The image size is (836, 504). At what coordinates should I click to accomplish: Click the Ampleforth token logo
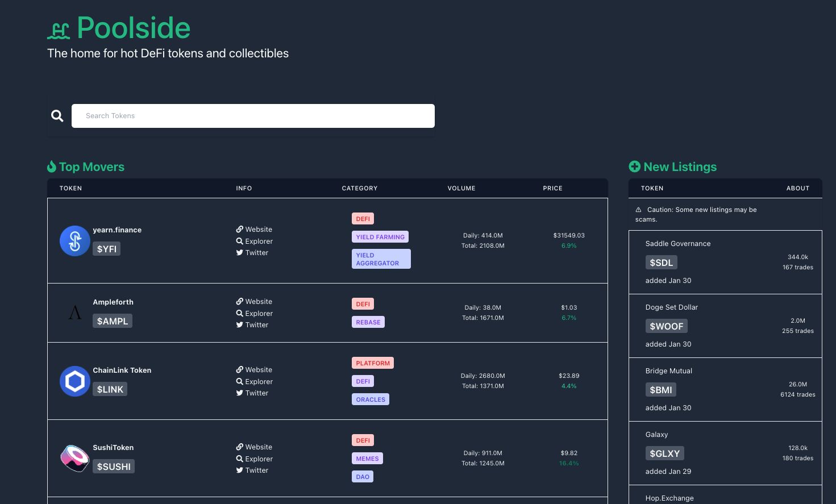pos(75,313)
